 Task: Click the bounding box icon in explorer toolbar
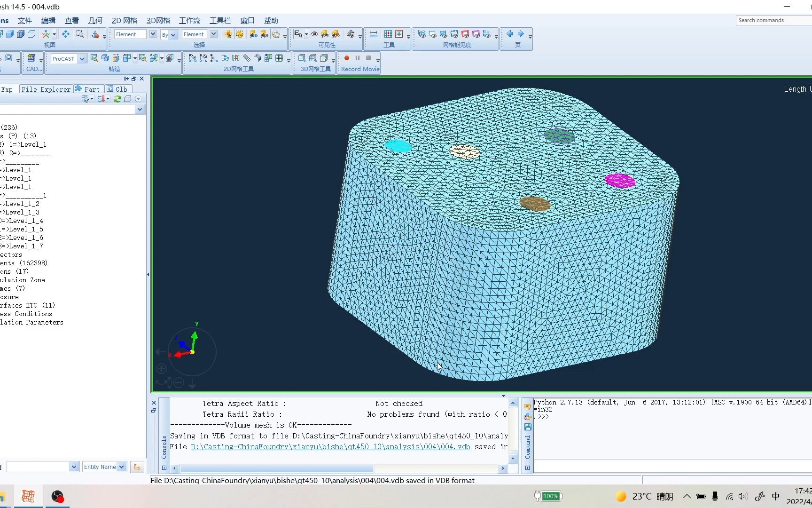click(128, 99)
